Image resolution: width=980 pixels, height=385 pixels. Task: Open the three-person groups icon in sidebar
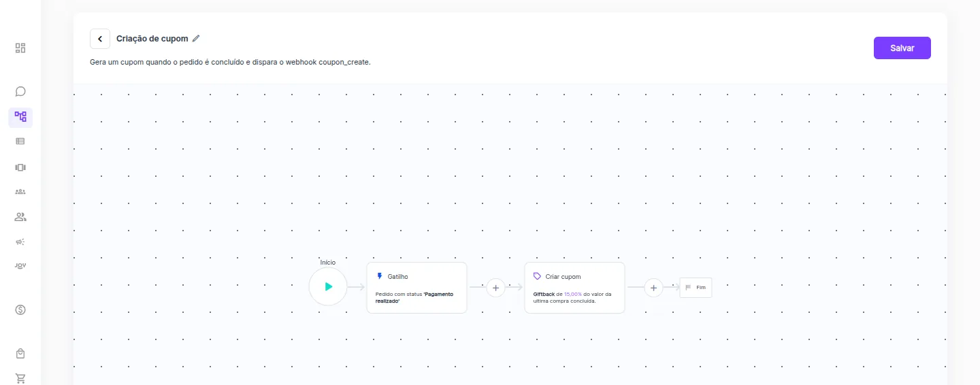tap(20, 192)
